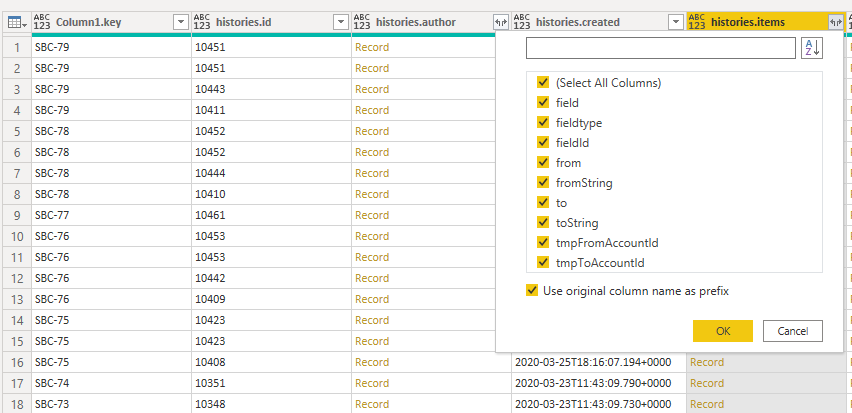The image size is (852, 413).
Task: Click data type icon of Column1.key
Action: click(x=44, y=22)
